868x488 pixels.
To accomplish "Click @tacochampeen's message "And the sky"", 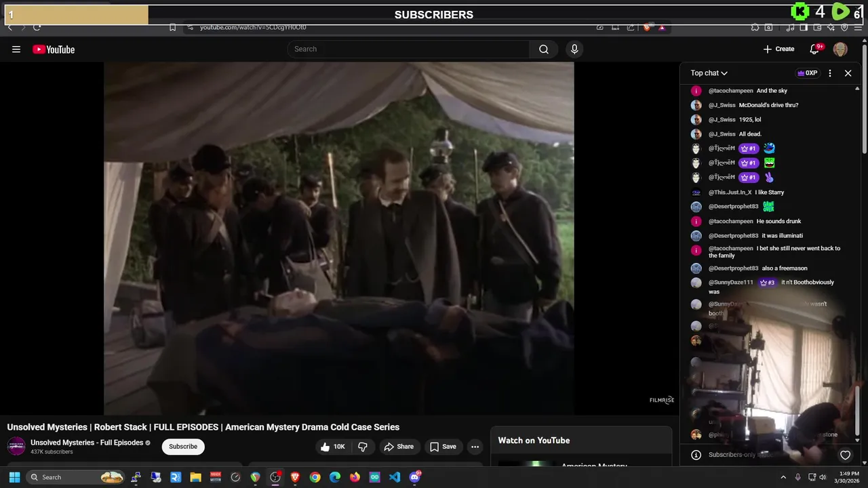I will pyautogui.click(x=772, y=91).
